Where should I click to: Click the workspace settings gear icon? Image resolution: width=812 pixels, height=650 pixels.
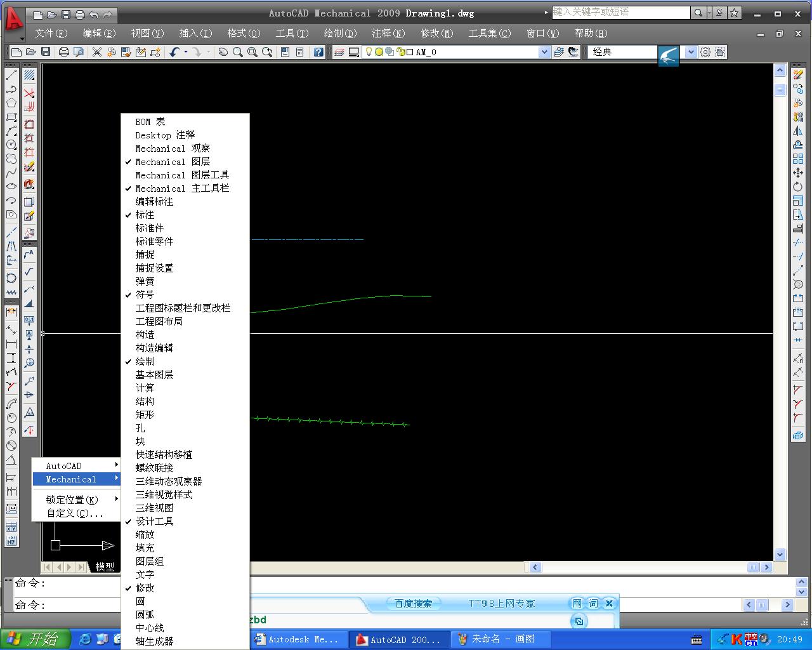[705, 52]
